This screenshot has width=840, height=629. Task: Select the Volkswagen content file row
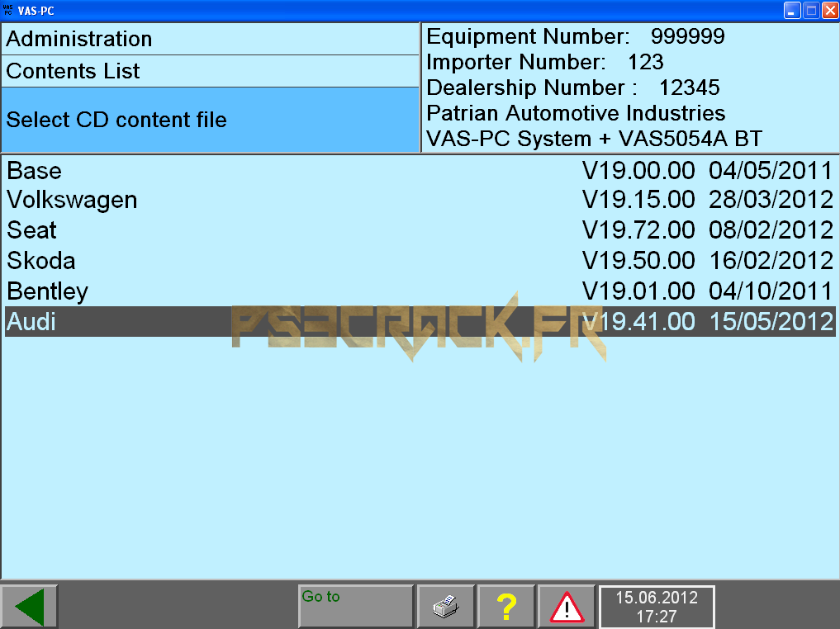click(x=420, y=200)
